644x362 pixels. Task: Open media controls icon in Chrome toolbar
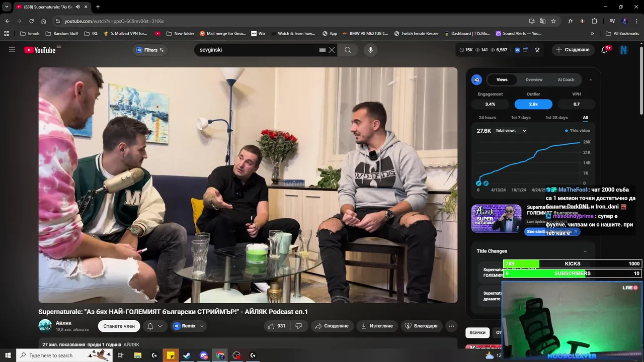click(612, 21)
